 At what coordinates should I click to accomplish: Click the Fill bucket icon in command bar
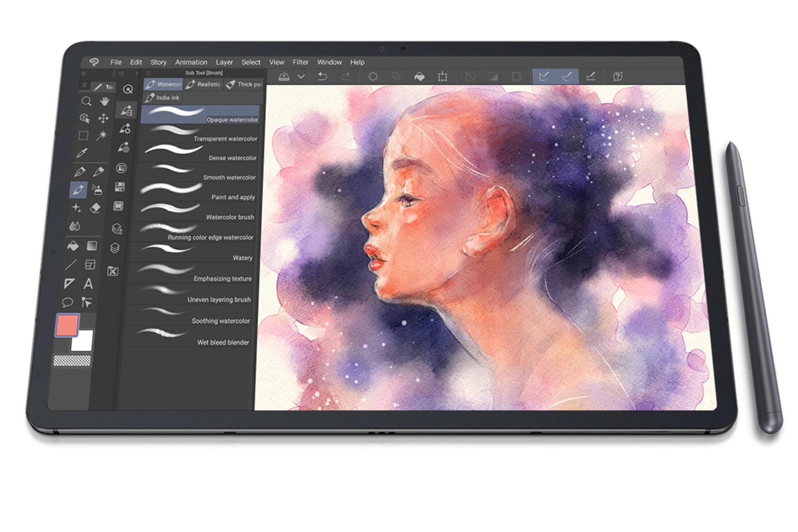(x=419, y=76)
